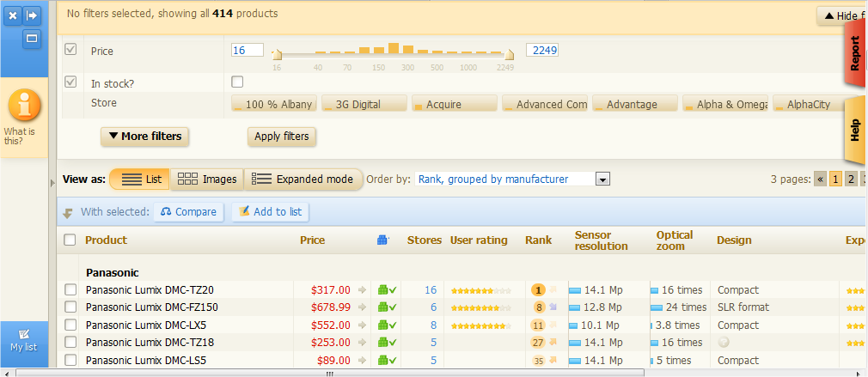The width and height of the screenshot is (868, 377).
Task: Click the window rectangle sidebar icon
Action: (32, 38)
